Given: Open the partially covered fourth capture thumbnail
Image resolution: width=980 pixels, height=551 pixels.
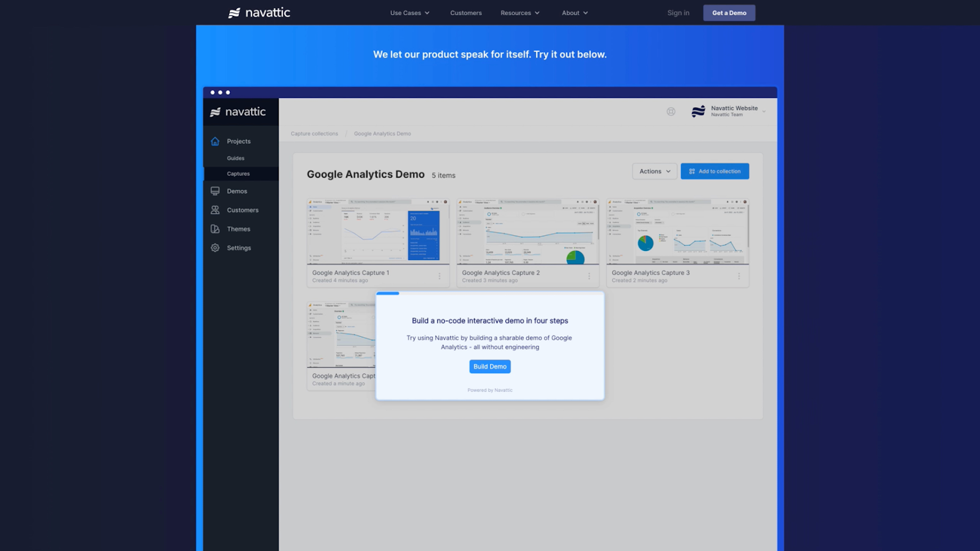Looking at the screenshot, I should [341, 334].
